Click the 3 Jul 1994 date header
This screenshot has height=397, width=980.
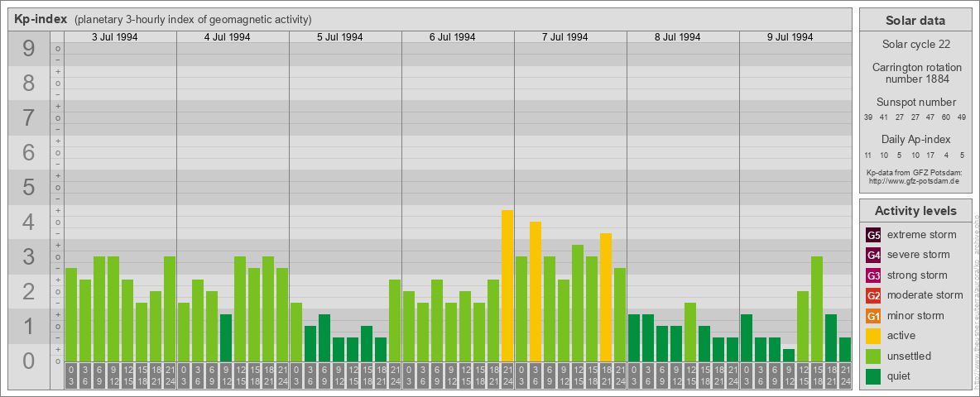(114, 37)
